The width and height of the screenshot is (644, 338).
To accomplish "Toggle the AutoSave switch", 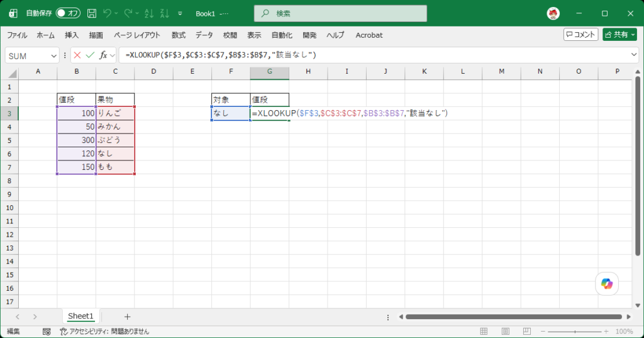I will coord(68,13).
